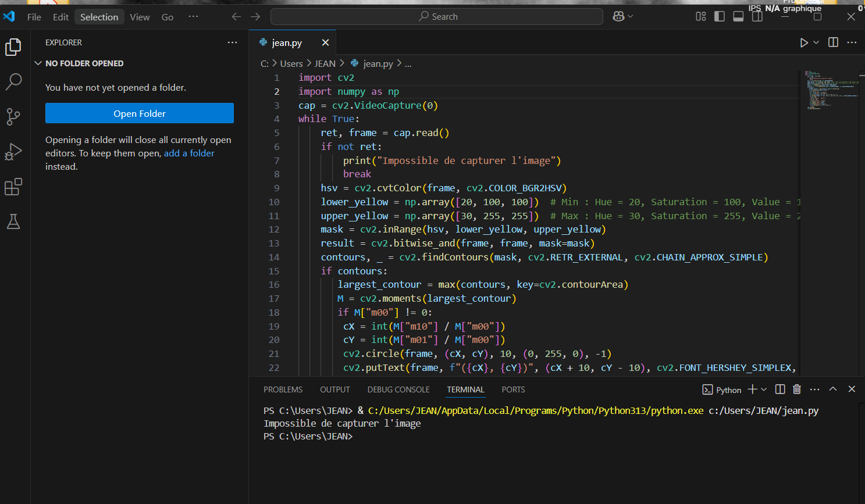Screen dimensions: 865x504
Task: Open the File menu
Action: (34, 17)
